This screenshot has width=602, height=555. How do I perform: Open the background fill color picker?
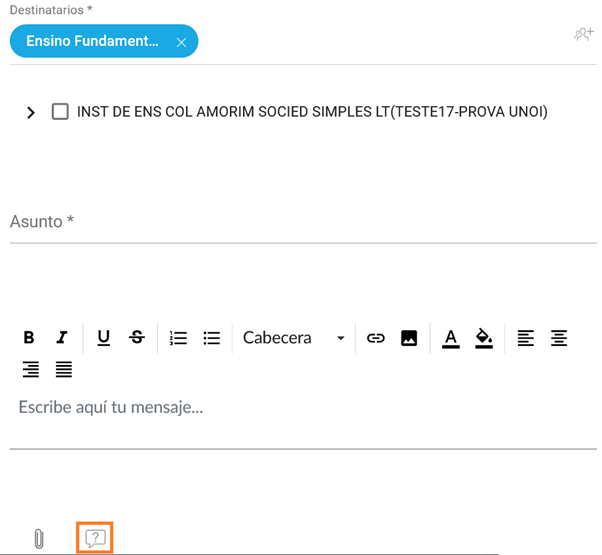[484, 338]
